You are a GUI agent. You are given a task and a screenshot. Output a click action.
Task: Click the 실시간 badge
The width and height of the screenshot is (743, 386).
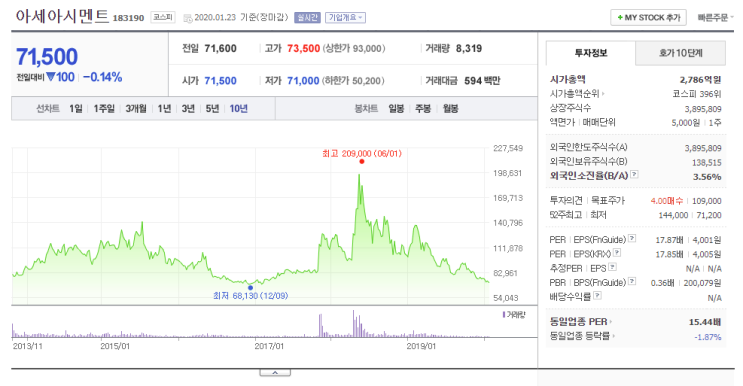[307, 18]
